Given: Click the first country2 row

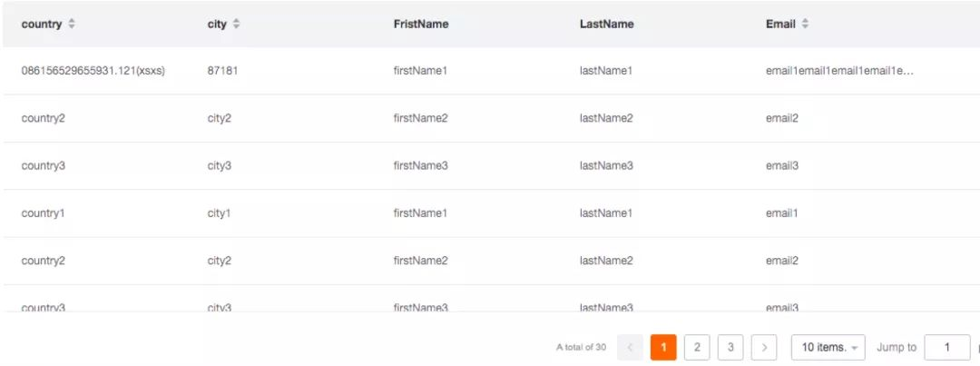Looking at the screenshot, I should pos(490,118).
